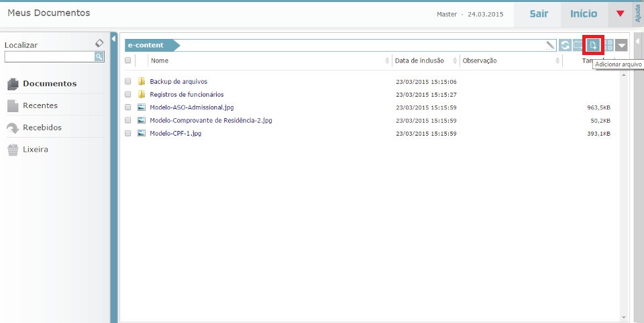Open file Modelo-ASO-Admissional.jpg
The height and width of the screenshot is (323, 644).
tap(192, 107)
